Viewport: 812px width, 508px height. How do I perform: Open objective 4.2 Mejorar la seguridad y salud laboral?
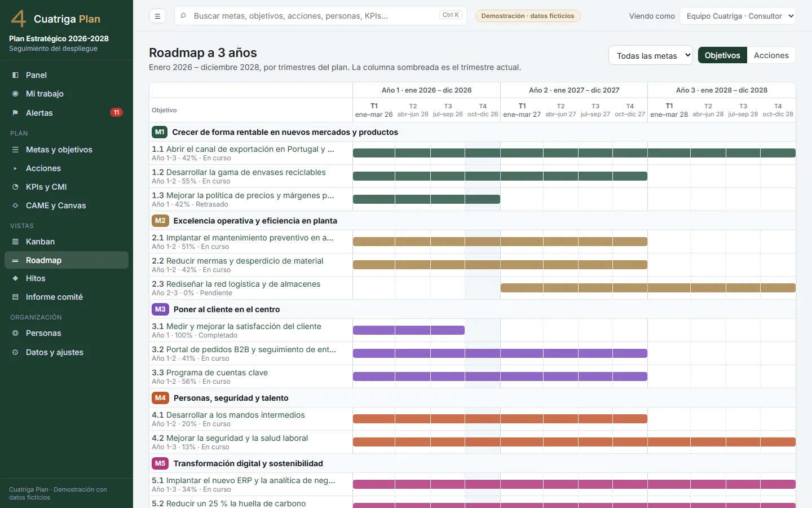tap(230, 438)
